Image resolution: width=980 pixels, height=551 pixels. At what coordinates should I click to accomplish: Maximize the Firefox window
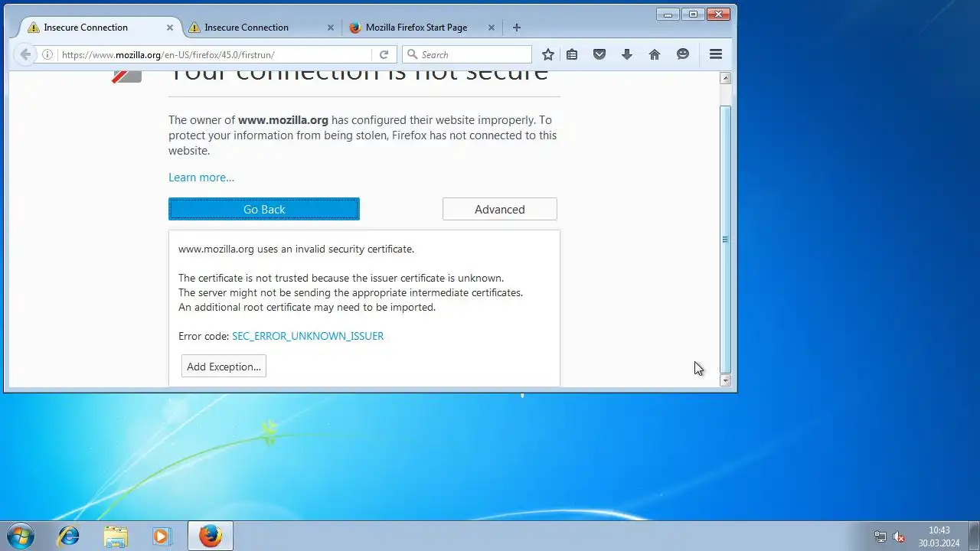click(x=693, y=14)
